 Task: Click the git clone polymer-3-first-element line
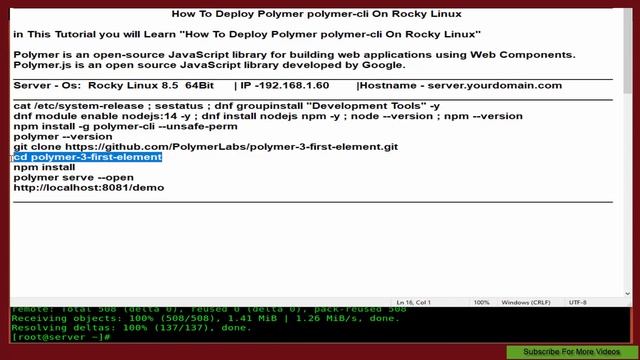tap(205, 147)
